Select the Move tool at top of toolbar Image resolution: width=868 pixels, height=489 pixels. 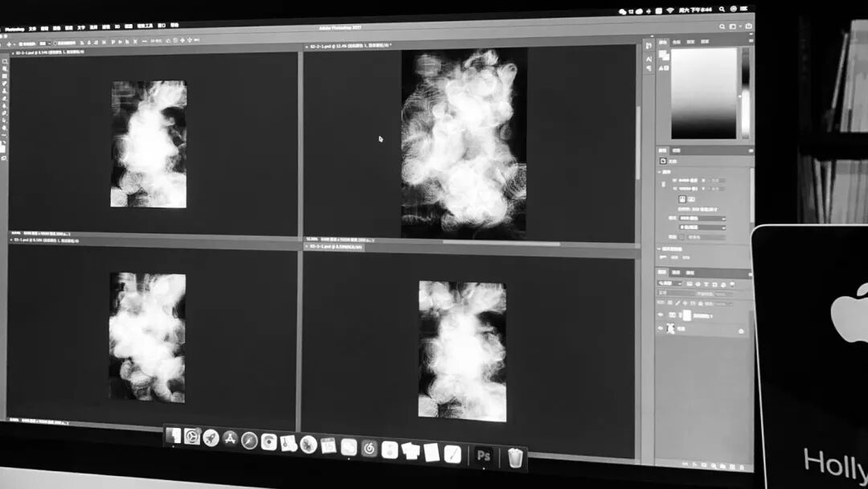[5, 61]
